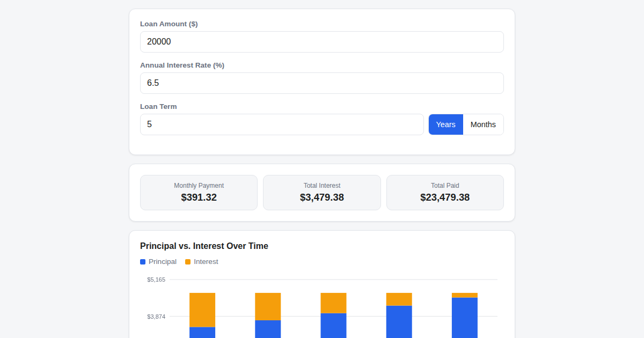
Task: Click the fourth bar's blue principal segment
Action: [399, 322]
